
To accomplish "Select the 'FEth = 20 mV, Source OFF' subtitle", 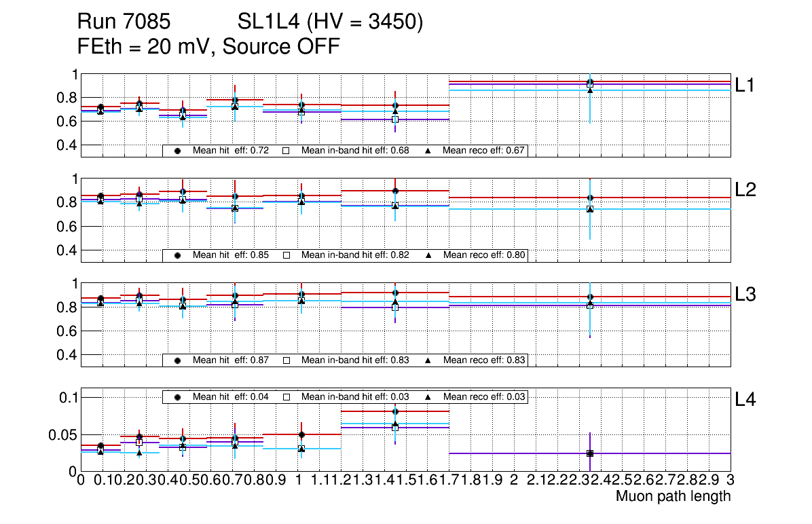I will [208, 46].
